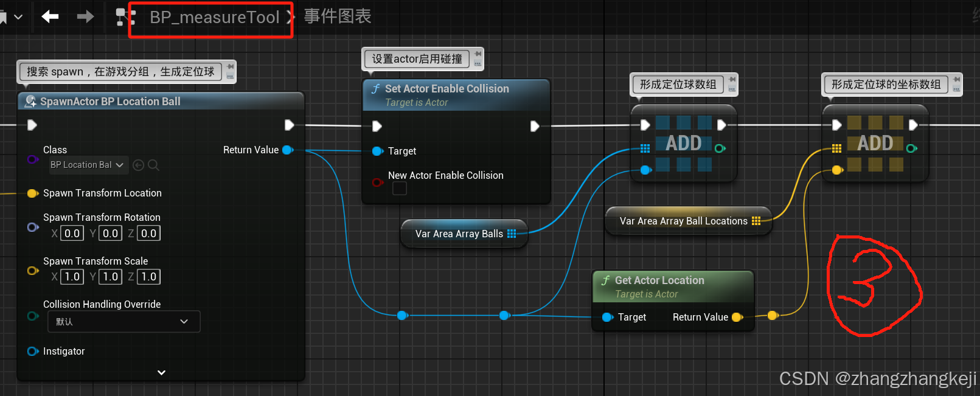Image resolution: width=980 pixels, height=396 pixels.
Task: Navigate back with the left arrow
Action: tap(50, 16)
